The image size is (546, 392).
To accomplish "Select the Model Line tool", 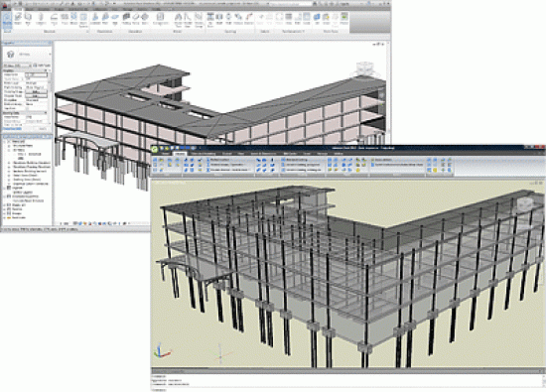I will click(188, 20).
